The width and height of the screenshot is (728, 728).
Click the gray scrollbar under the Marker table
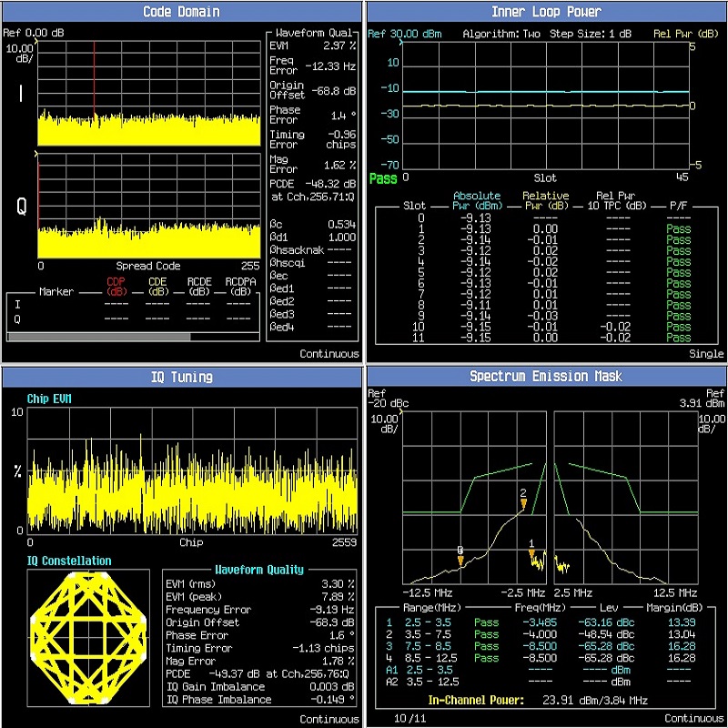point(98,337)
